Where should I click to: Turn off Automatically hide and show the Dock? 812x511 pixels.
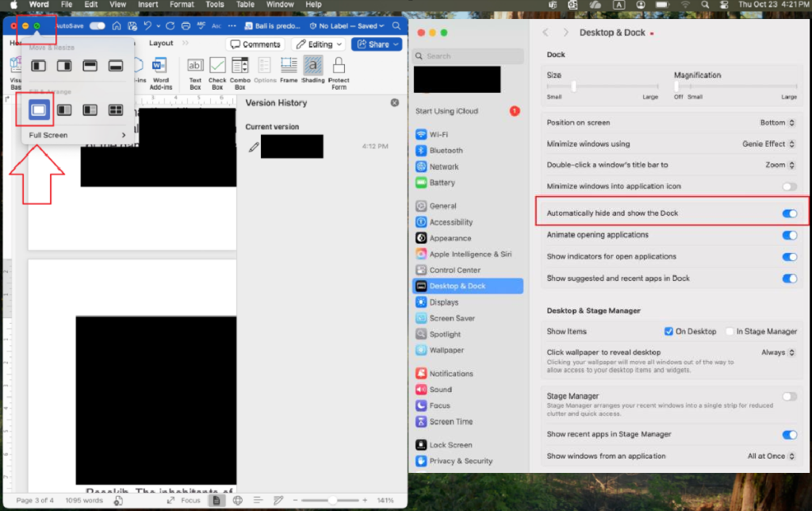(x=789, y=213)
